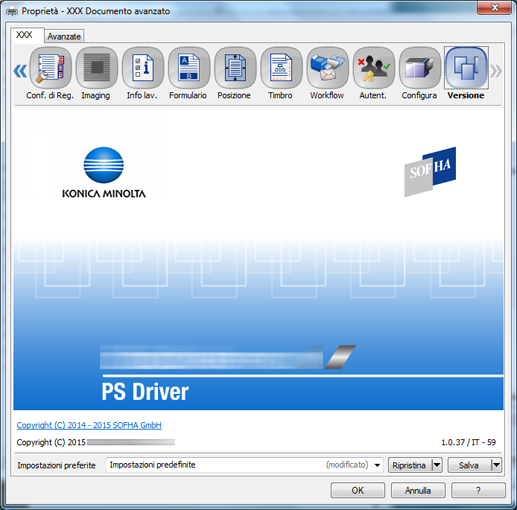Image resolution: width=517 pixels, height=510 pixels.
Task: Click the printer icon in title bar
Action: point(12,11)
